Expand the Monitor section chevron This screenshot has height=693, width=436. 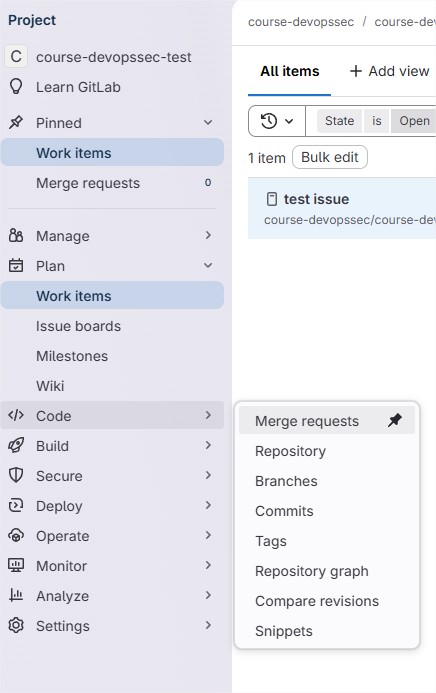[208, 565]
